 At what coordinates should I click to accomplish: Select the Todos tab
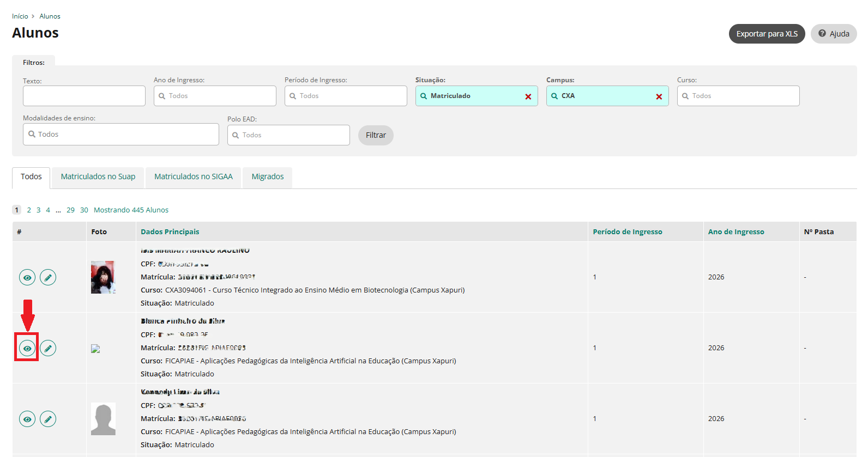31,178
